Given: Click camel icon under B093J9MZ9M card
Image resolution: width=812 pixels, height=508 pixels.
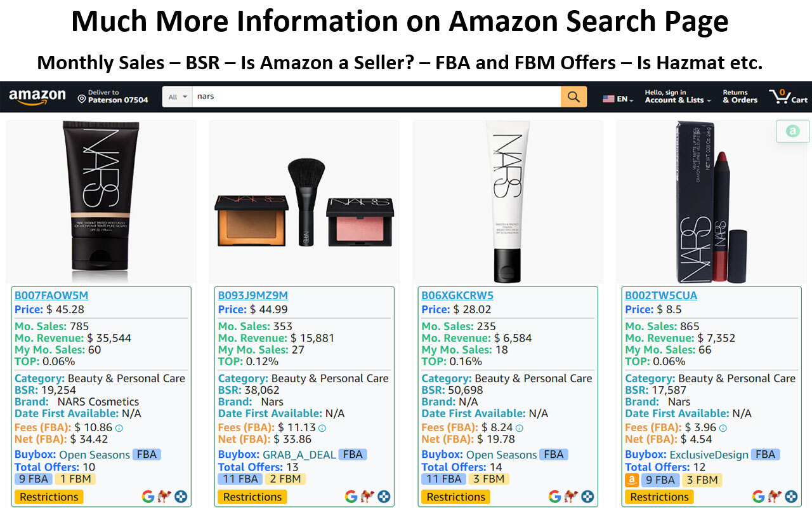Looking at the screenshot, I should pos(367,497).
